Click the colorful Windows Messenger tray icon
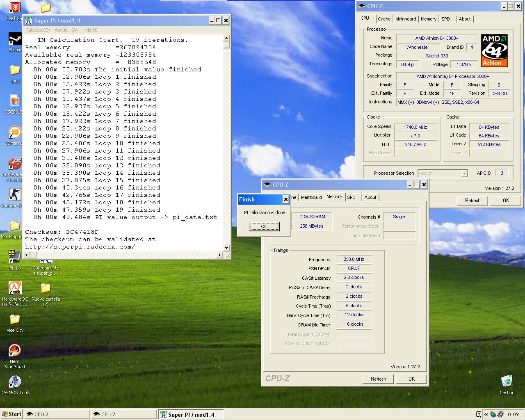Viewport: 525px width, 420px height. point(493,414)
